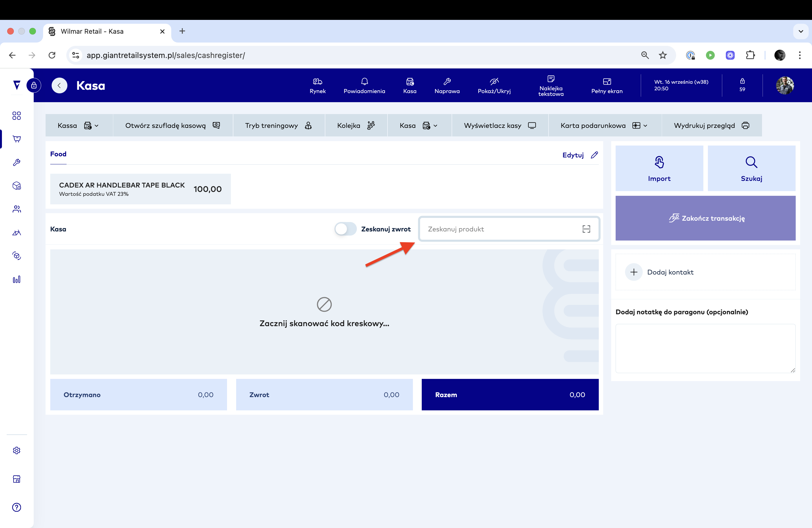Click Wydrukuj przegląd print button
This screenshot has height=528, width=812.
[712, 125]
